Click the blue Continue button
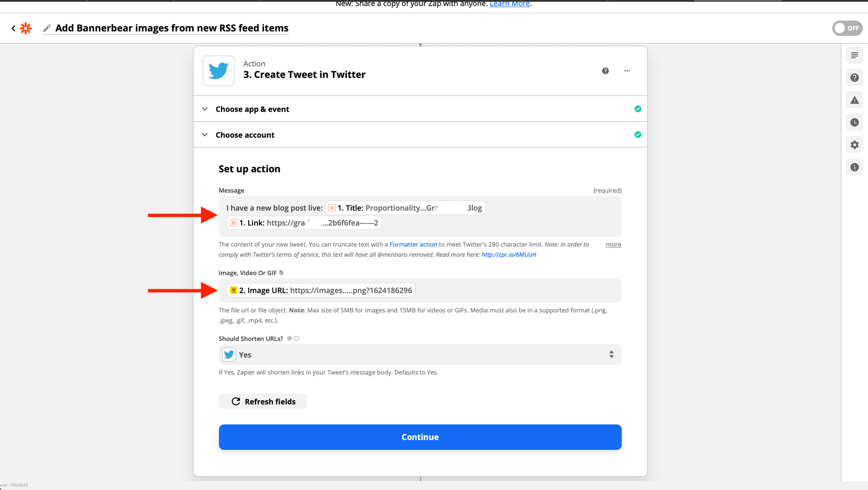The image size is (868, 490). (x=420, y=437)
